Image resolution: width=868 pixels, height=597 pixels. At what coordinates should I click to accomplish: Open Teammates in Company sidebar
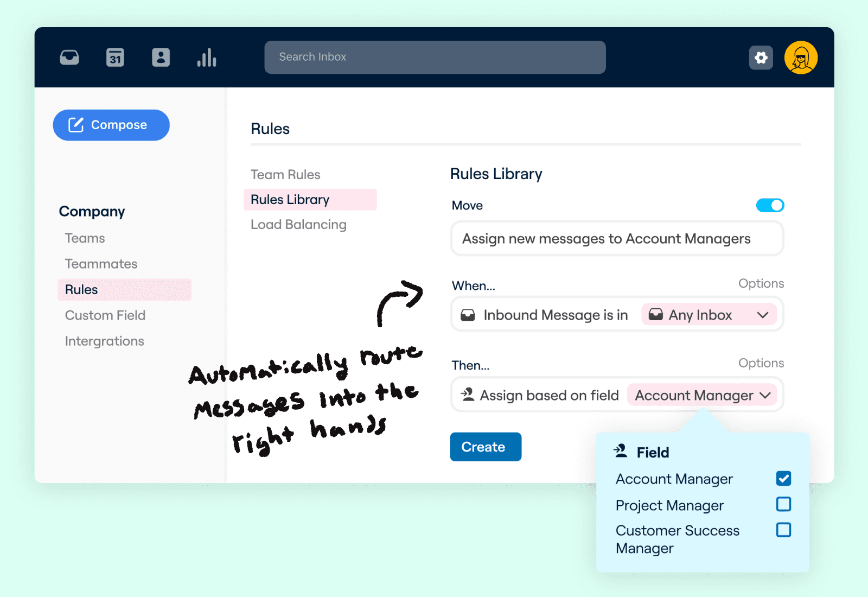(101, 264)
